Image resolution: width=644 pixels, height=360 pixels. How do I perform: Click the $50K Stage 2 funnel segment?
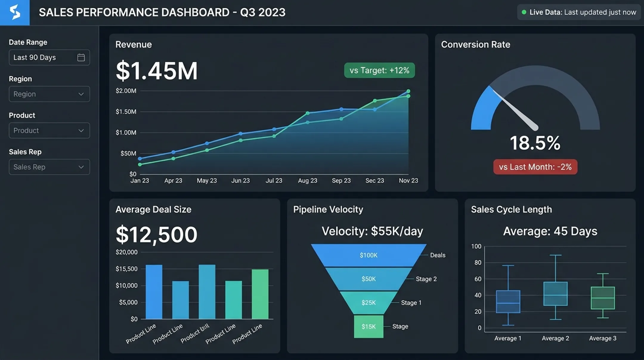pos(369,279)
